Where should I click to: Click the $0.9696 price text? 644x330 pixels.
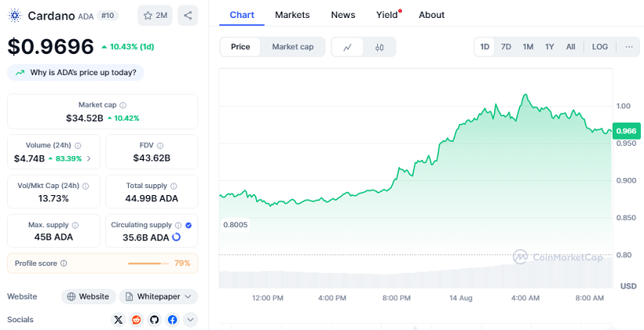(51, 46)
